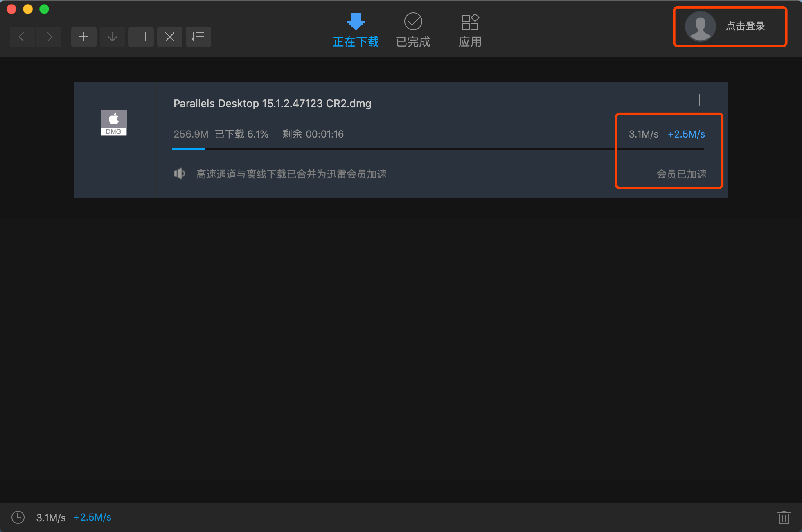Click the user avatar icon
This screenshot has height=532, width=802.
[700, 26]
